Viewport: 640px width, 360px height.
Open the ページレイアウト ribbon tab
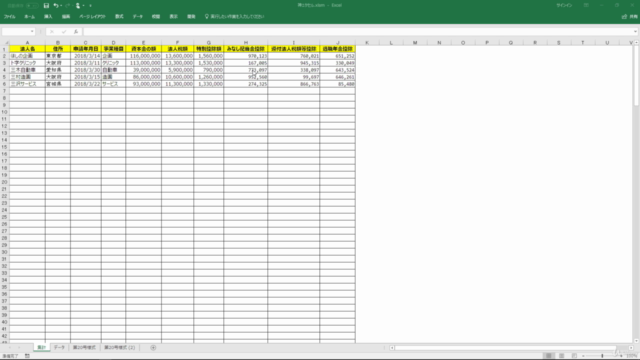tap(92, 17)
